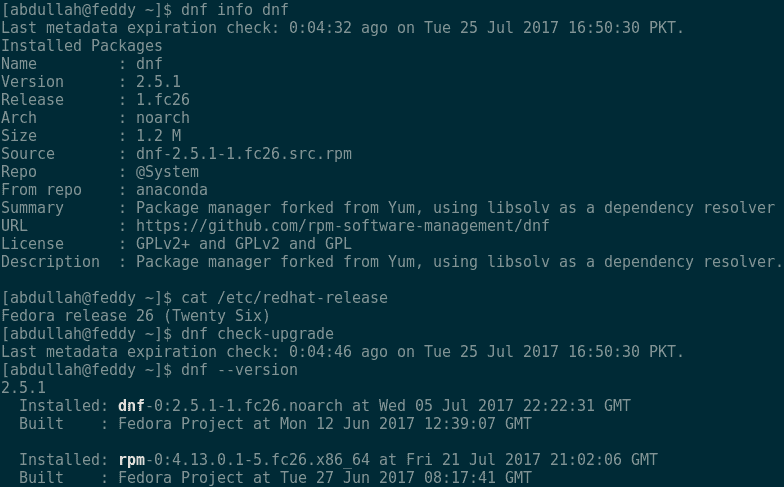This screenshot has height=487, width=784.
Task: Click the bold 'rpm' installed package name
Action: 130,460
